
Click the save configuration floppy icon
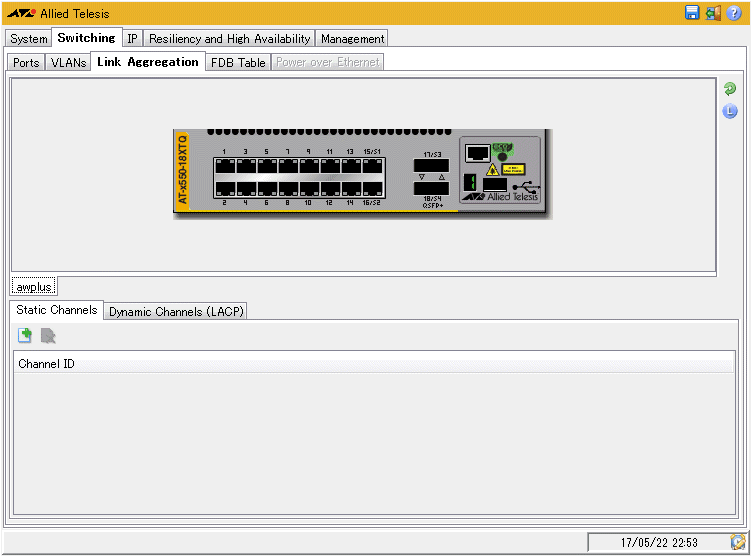(692, 13)
